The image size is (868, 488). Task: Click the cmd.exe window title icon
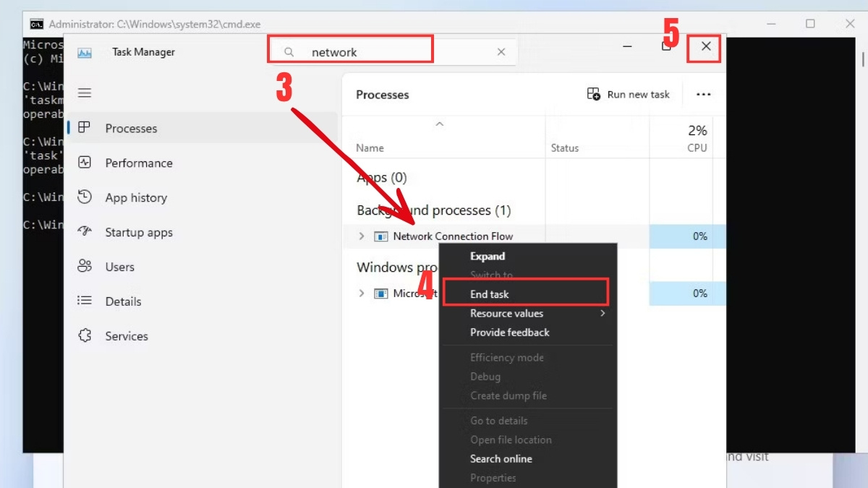36,24
